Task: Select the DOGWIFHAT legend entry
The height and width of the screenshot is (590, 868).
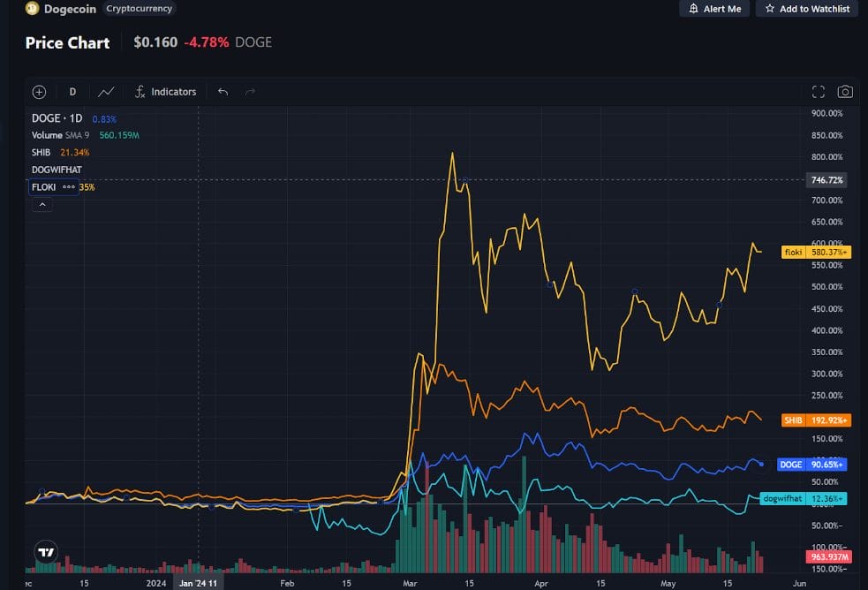Action: tap(57, 170)
